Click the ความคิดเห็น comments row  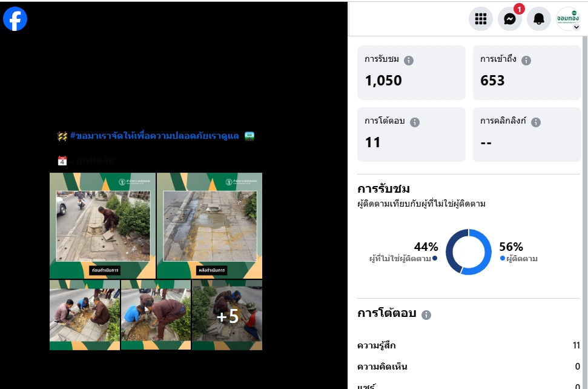pyautogui.click(x=468, y=367)
